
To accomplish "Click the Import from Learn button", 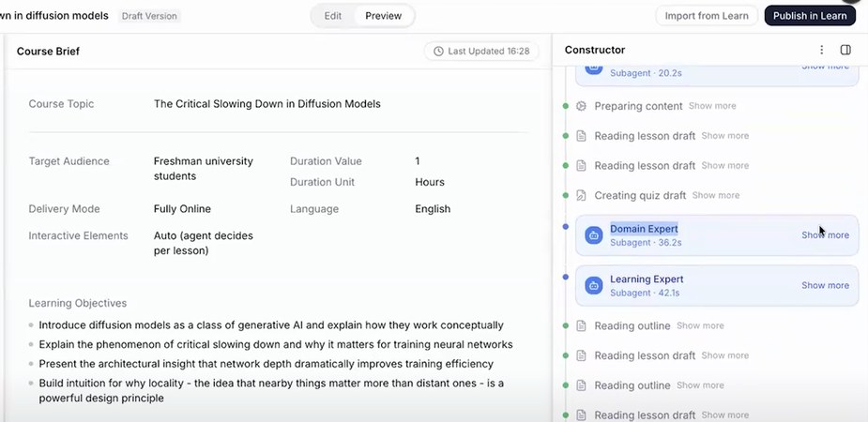I will pyautogui.click(x=707, y=16).
